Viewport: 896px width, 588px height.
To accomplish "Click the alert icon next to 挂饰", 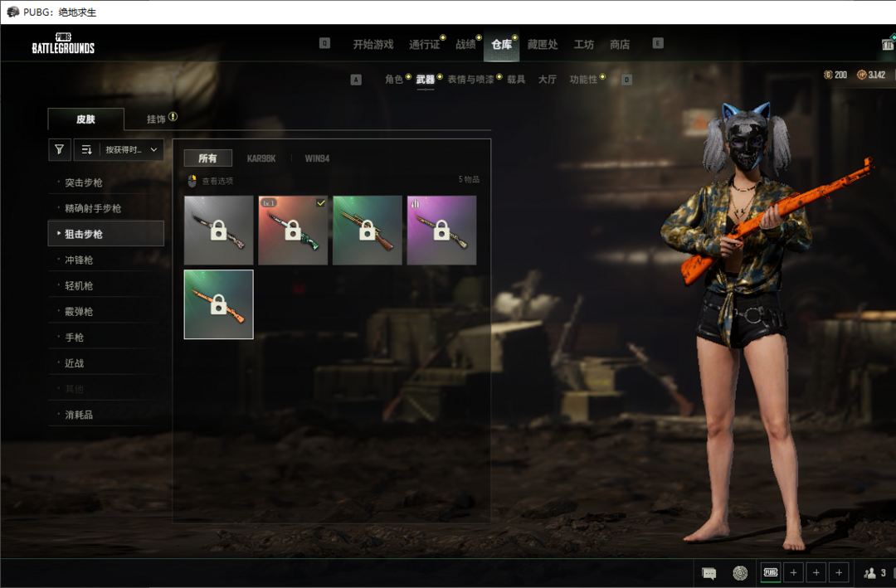I will [x=173, y=117].
